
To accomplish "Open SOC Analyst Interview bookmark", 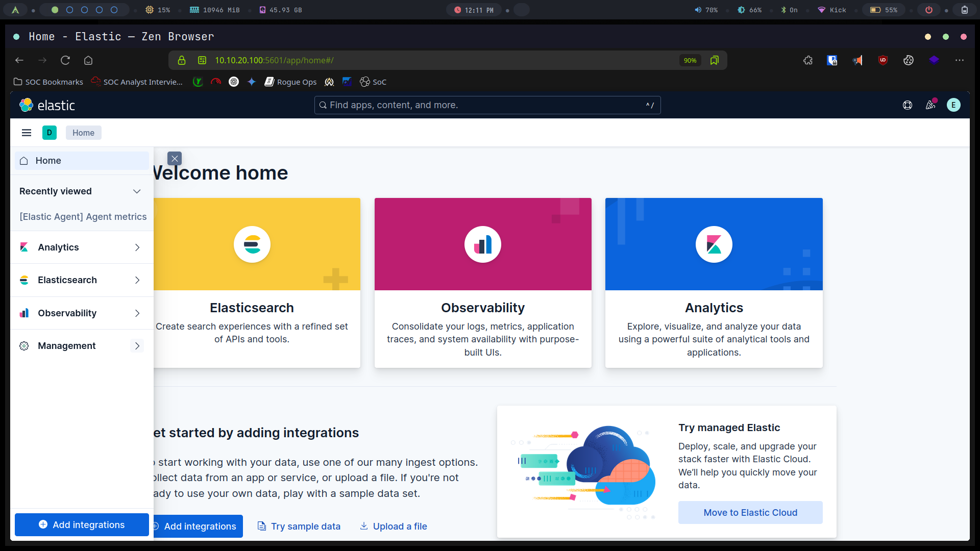I will click(x=137, y=82).
